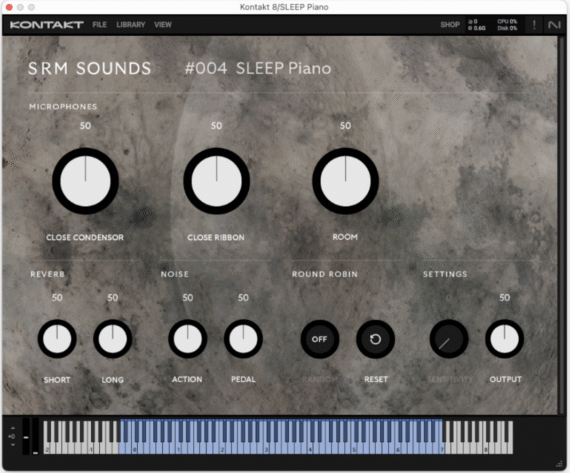Close the Kontakt window with red button
This screenshot has width=570, height=473.
point(9,7)
